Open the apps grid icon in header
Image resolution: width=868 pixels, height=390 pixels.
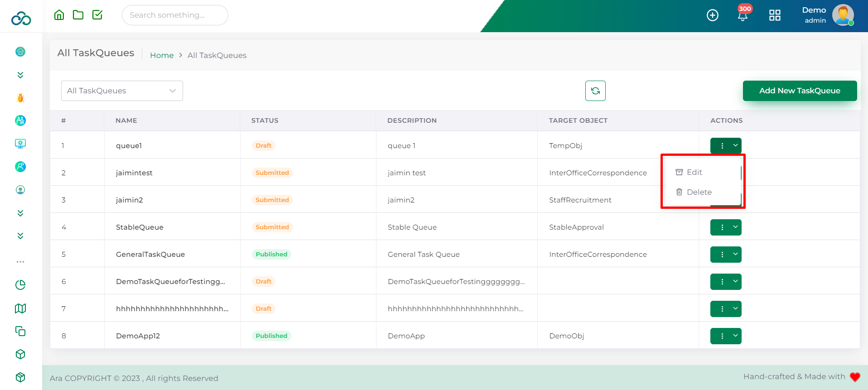[x=775, y=15]
